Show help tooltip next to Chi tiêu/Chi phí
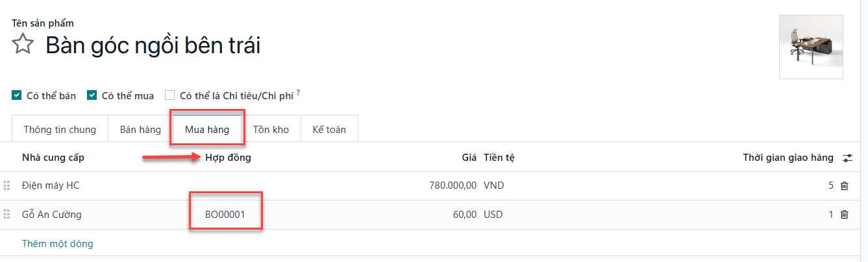868x262 pixels. point(298,93)
